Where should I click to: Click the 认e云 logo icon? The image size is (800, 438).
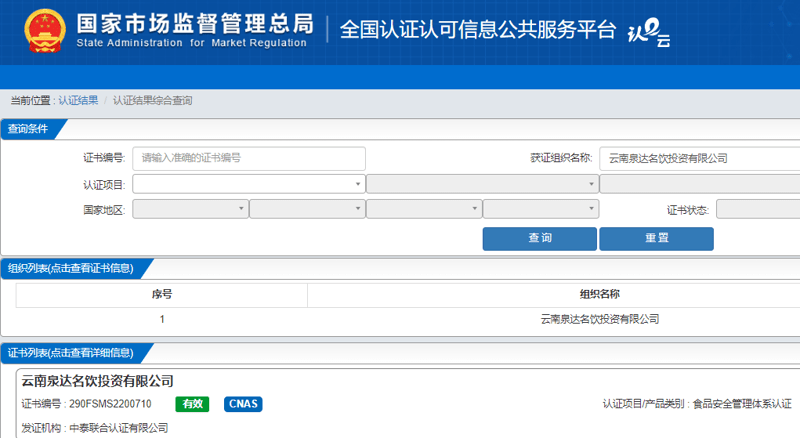coord(648,33)
